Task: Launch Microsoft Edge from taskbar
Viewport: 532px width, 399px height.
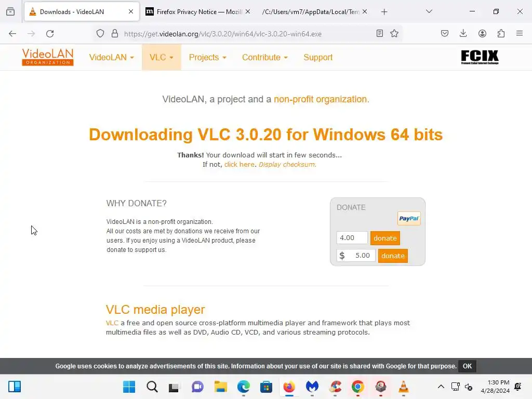Action: pyautogui.click(x=244, y=387)
